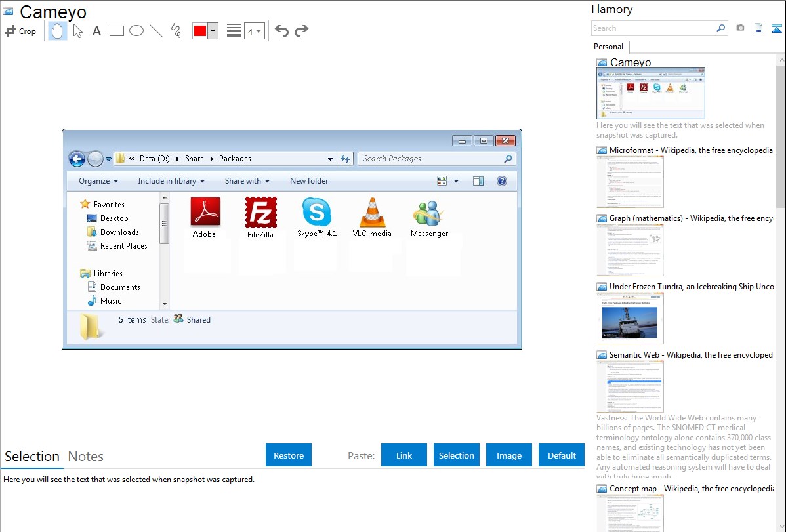Image resolution: width=786 pixels, height=532 pixels.
Task: Redo the last edit
Action: 301,31
